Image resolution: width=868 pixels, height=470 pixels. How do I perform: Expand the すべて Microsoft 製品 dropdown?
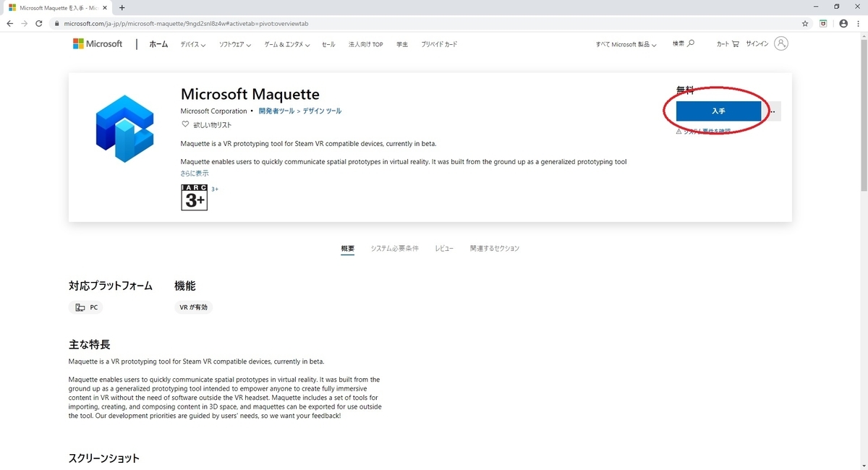(626, 44)
